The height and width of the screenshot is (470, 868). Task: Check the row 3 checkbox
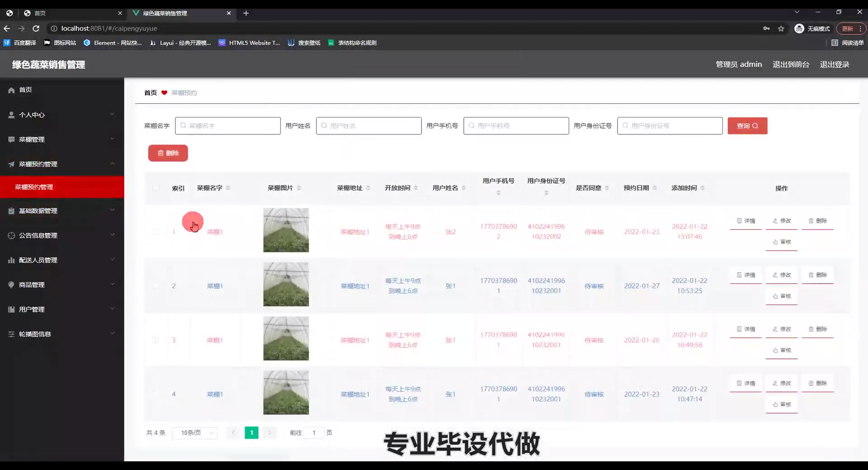click(155, 340)
